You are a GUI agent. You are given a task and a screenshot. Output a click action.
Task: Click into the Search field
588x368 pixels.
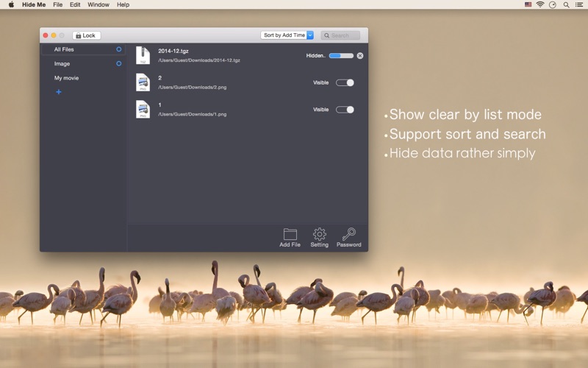(x=340, y=35)
